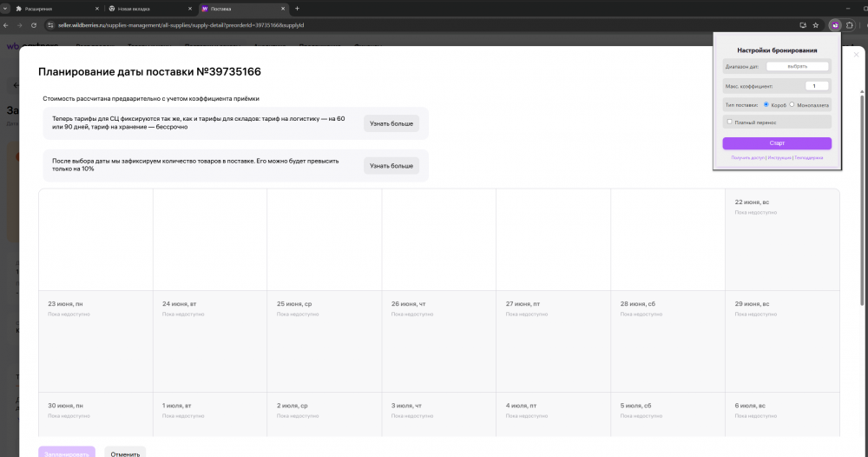Switch to the Расширения tab
This screenshot has height=457, width=868.
(x=50, y=8)
